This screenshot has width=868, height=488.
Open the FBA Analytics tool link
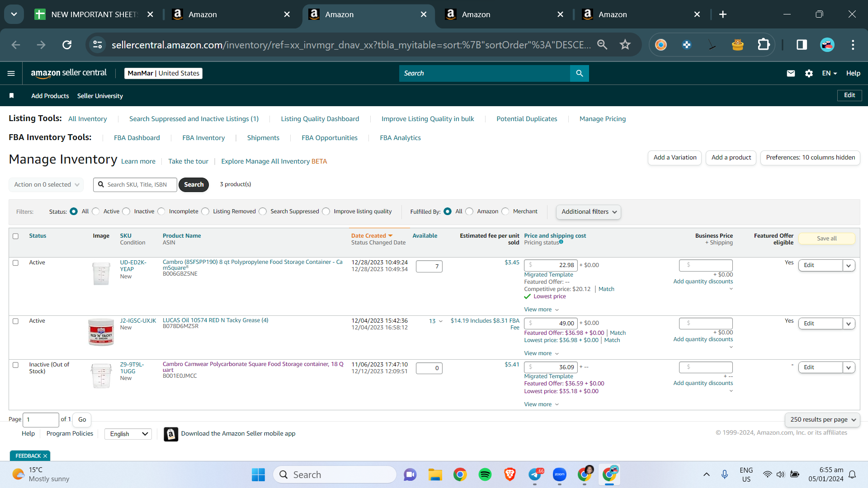400,138
